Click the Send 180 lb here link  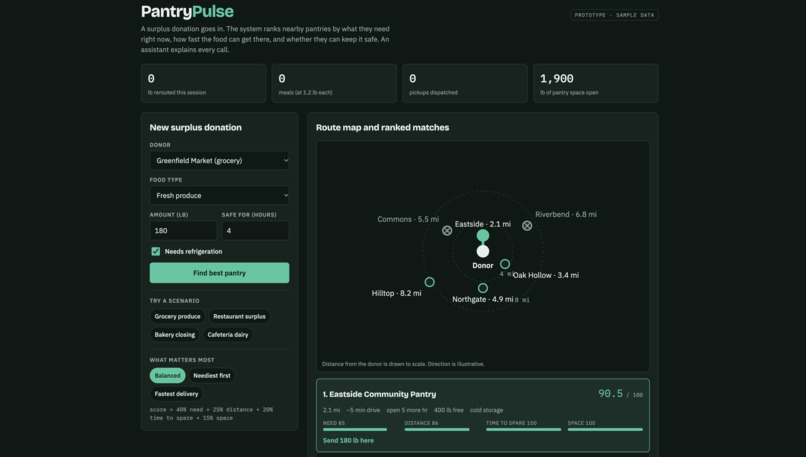(348, 441)
